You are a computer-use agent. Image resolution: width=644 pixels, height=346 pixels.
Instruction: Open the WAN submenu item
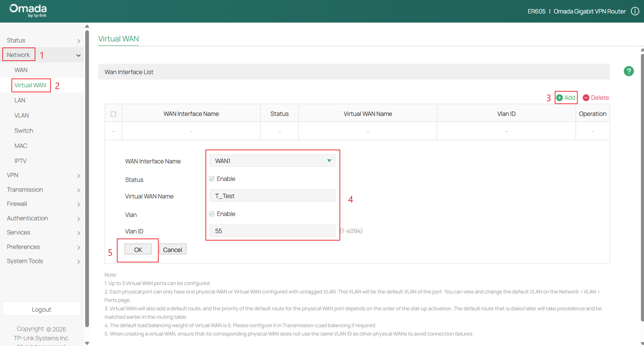click(21, 70)
